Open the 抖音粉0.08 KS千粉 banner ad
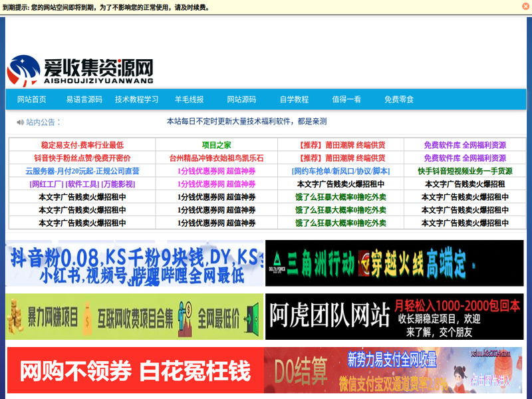This screenshot has width=532, height=399. pos(134,263)
